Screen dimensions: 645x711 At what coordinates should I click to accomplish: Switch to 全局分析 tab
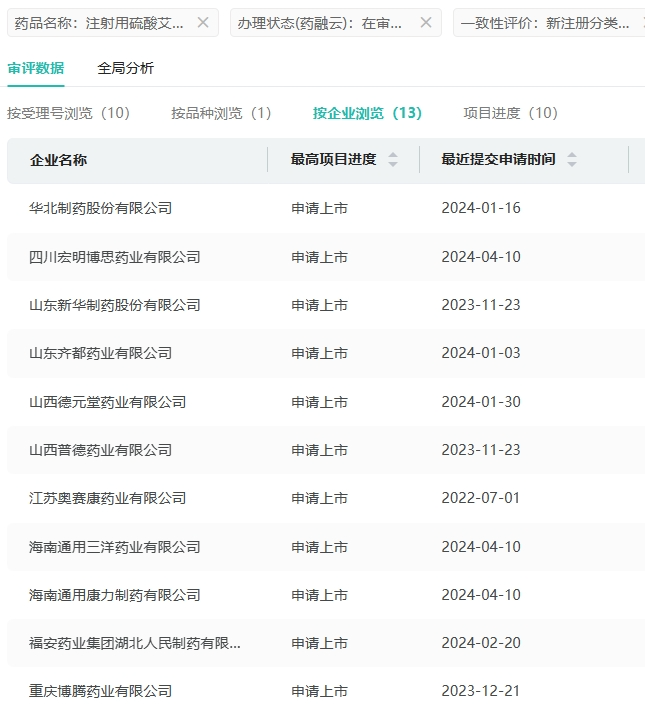click(126, 68)
